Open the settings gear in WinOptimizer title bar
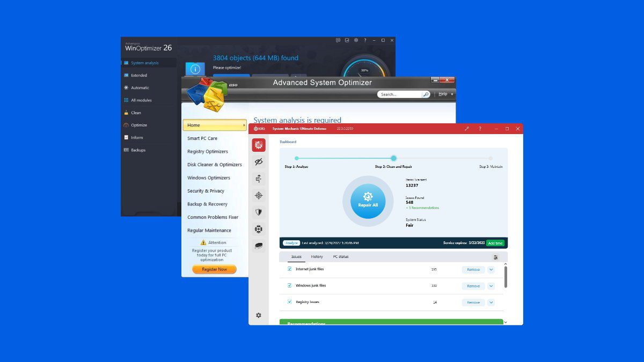 pos(356,40)
